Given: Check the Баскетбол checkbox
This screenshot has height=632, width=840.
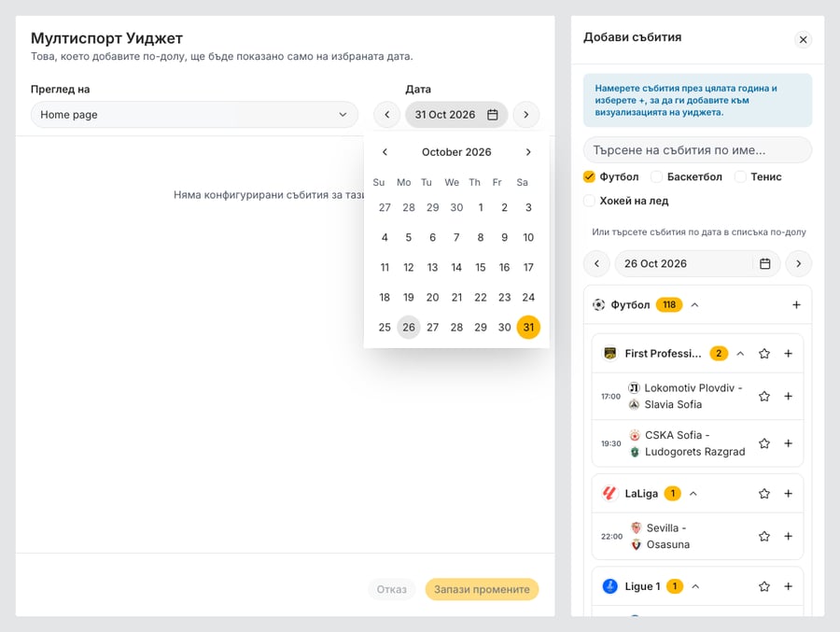Looking at the screenshot, I should (657, 176).
